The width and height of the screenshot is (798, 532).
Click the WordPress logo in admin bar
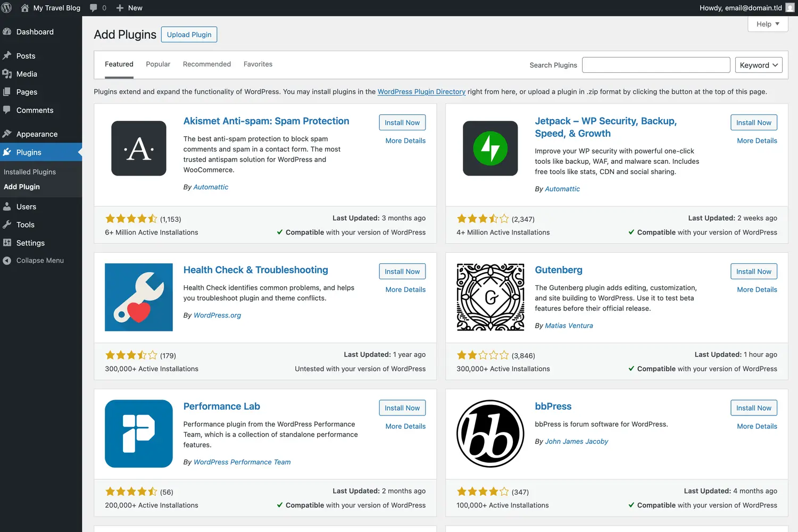(7, 8)
